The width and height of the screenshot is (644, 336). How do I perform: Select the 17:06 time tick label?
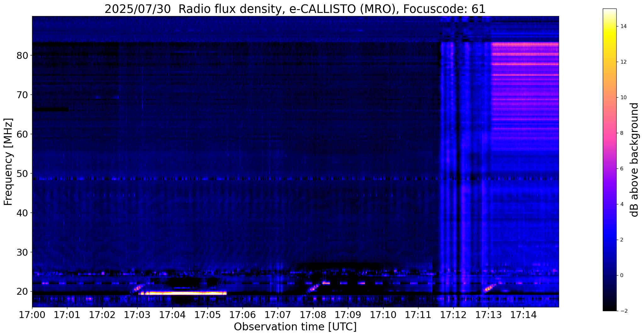pyautogui.click(x=243, y=315)
